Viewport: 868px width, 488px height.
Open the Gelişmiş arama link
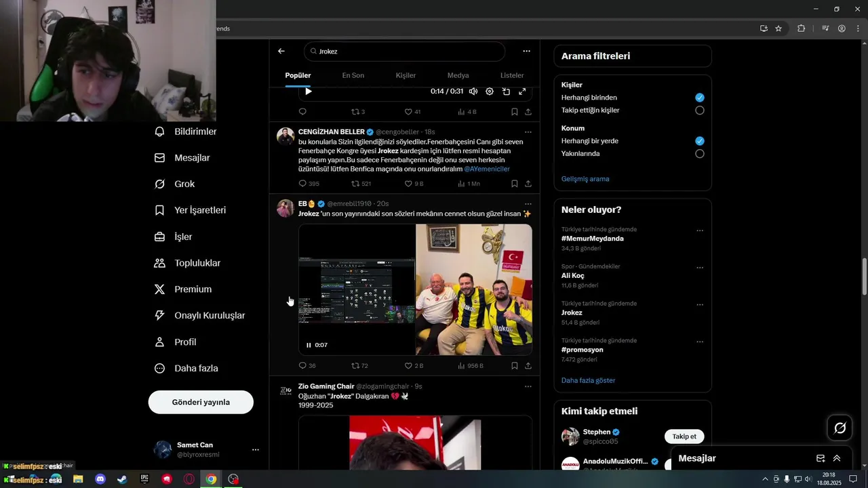(x=585, y=179)
